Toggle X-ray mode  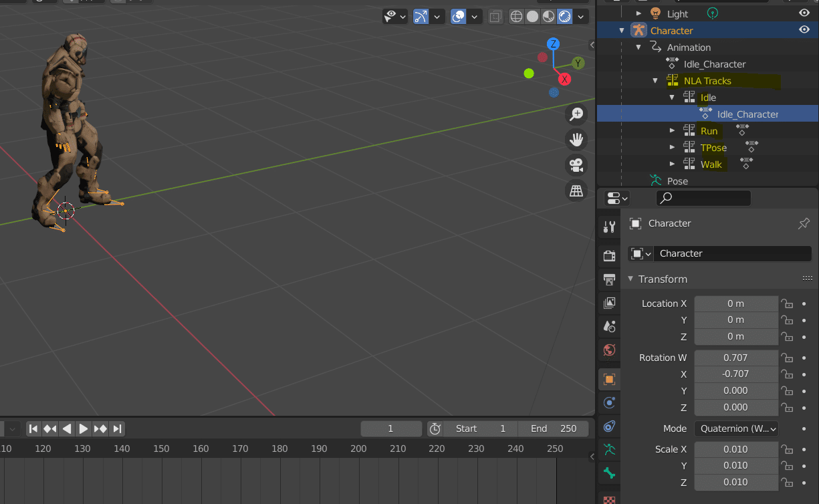tap(495, 16)
